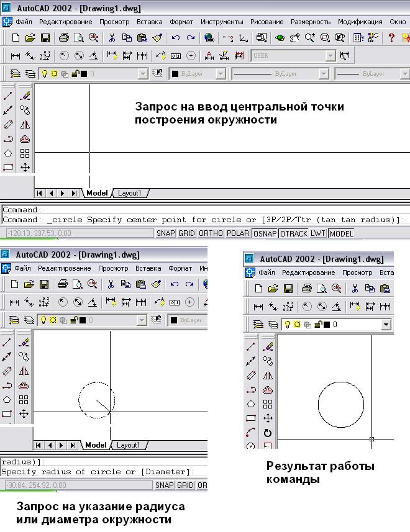Image resolution: width=410 pixels, height=532 pixels.
Task: Toggle OSNAP in the top window status bar
Action: [265, 233]
